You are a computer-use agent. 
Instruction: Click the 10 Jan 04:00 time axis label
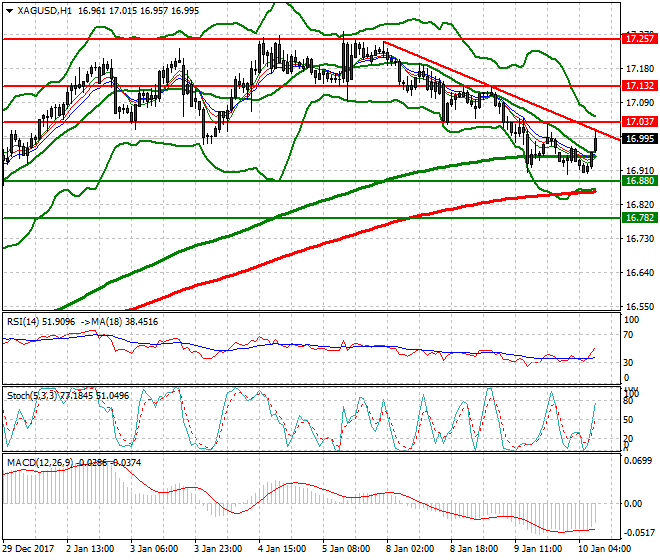(604, 549)
